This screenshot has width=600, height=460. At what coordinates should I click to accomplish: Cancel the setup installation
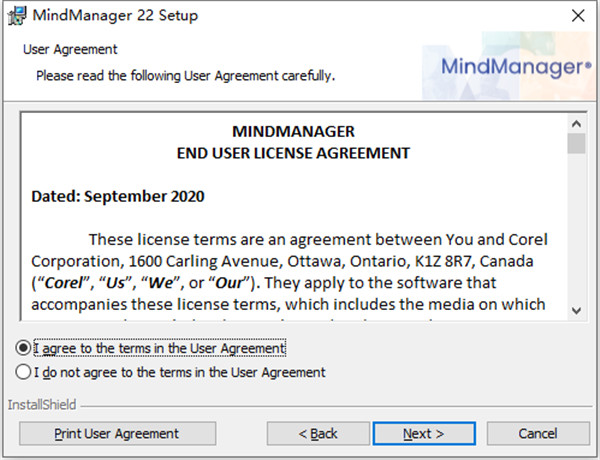coord(538,434)
